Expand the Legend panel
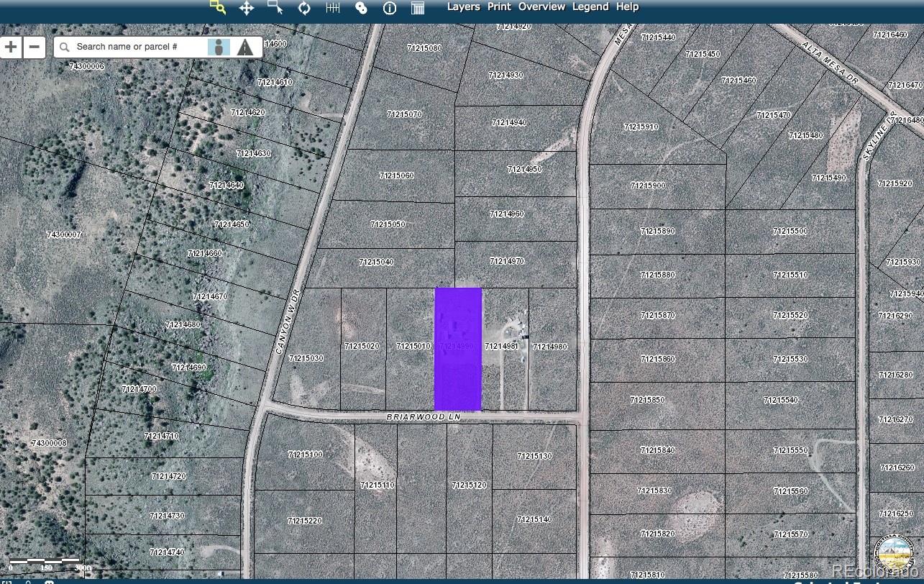The image size is (924, 584). pos(590,6)
